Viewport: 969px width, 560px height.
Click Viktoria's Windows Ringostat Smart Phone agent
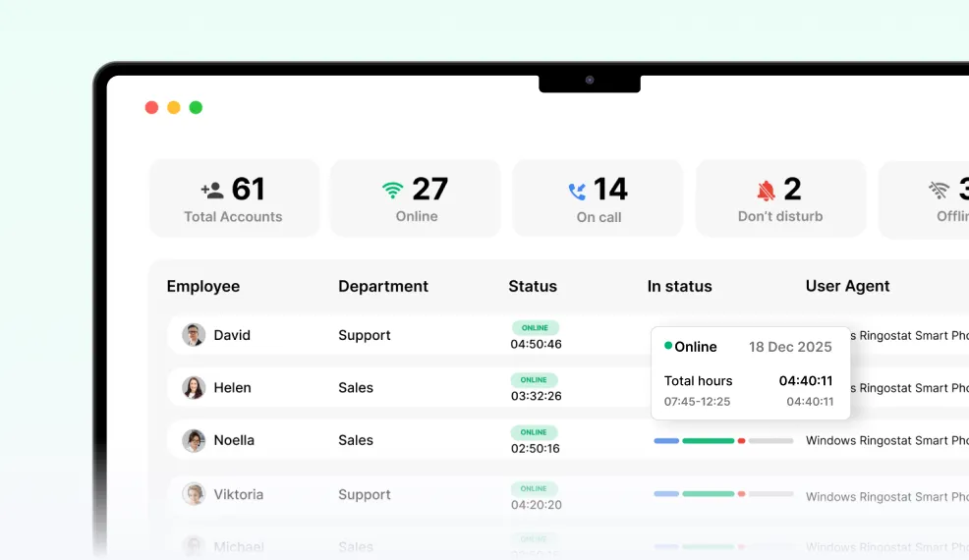[887, 497]
